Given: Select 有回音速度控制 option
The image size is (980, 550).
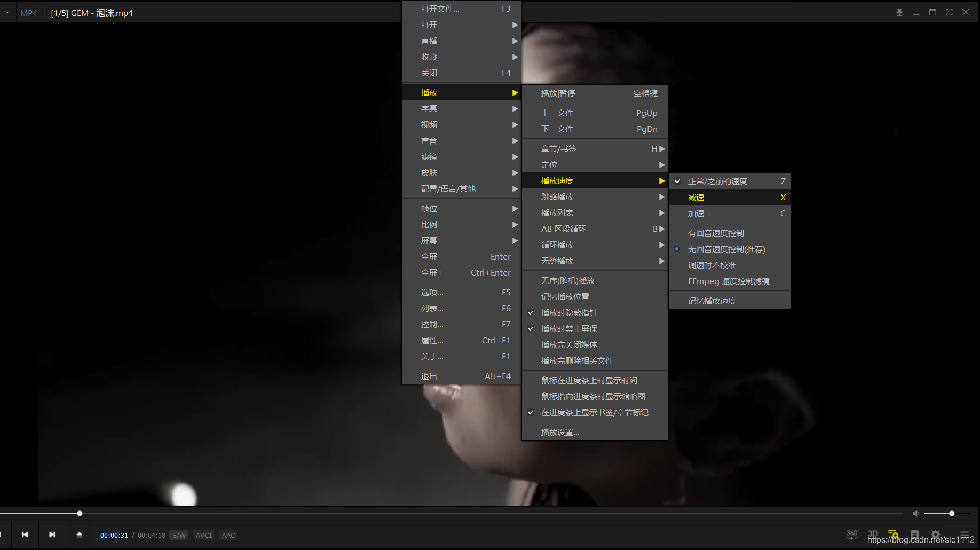Looking at the screenshot, I should (x=729, y=233).
